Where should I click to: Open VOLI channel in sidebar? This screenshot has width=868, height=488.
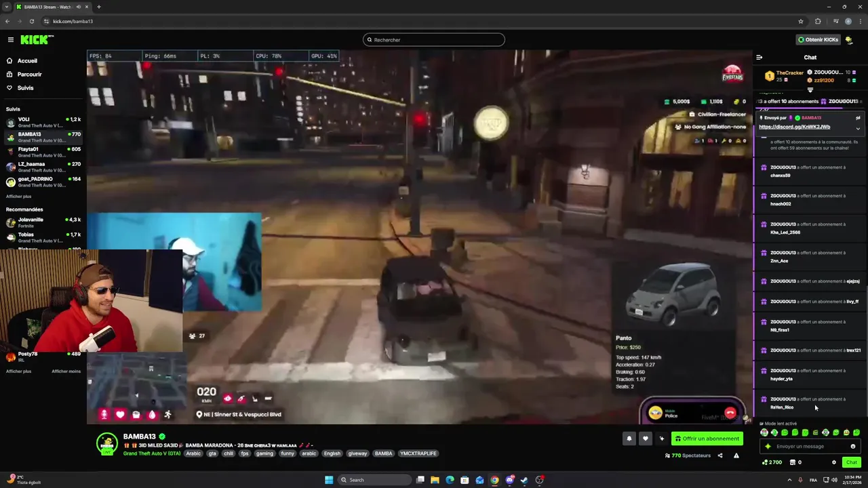coord(43,123)
